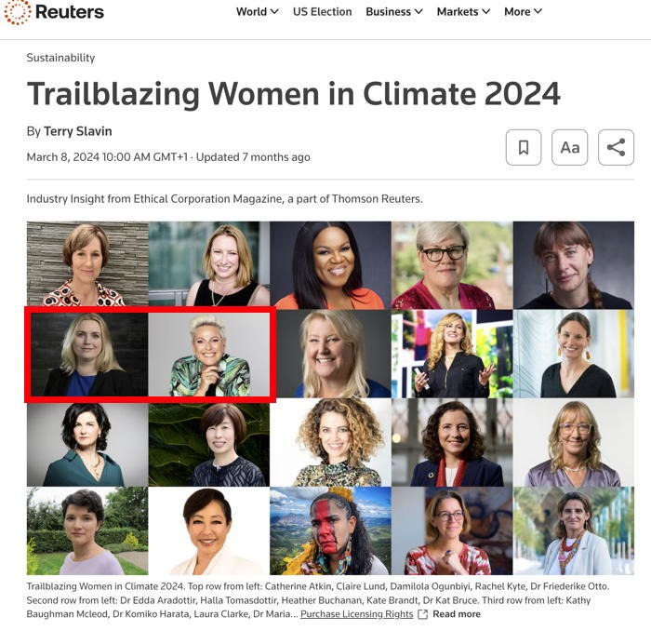The image size is (651, 644).
Task: Click the share icon button
Action: click(616, 147)
